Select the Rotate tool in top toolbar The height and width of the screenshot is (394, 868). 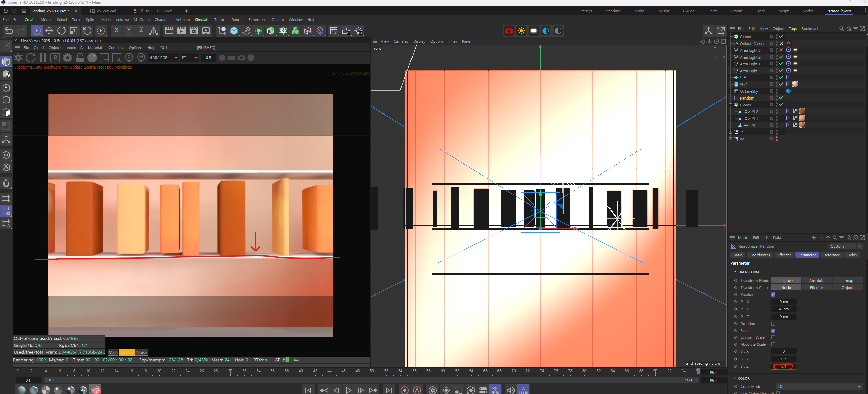point(61,31)
